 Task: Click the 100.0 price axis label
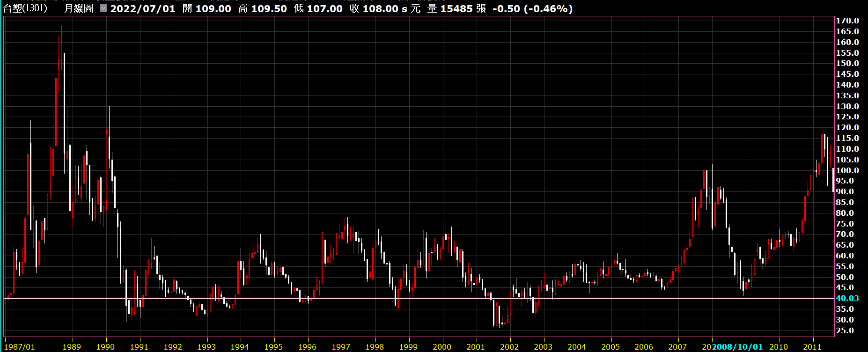coord(847,170)
